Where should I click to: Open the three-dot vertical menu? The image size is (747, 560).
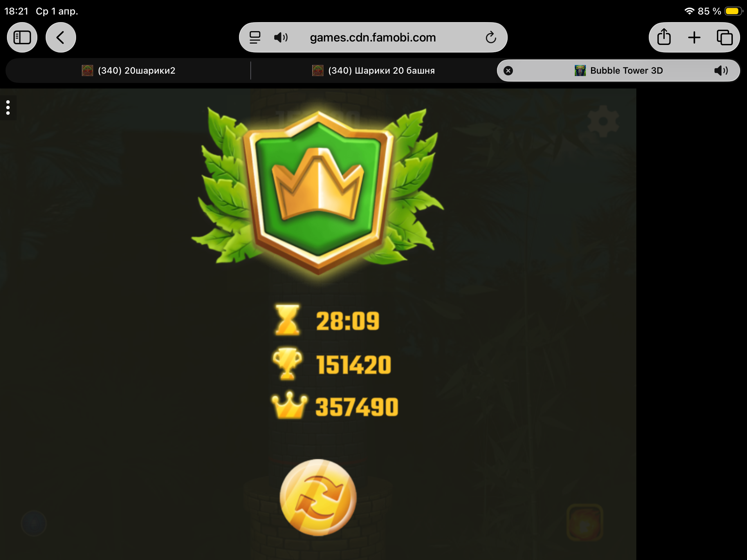8,108
